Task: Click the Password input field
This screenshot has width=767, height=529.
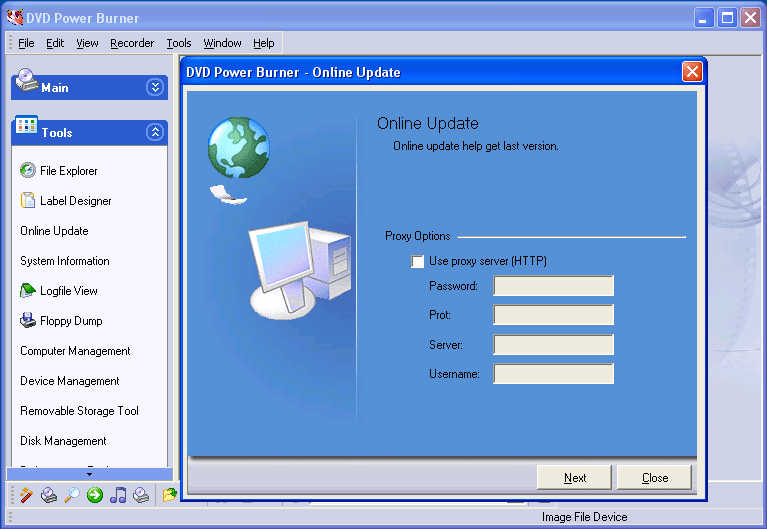Action: click(553, 286)
